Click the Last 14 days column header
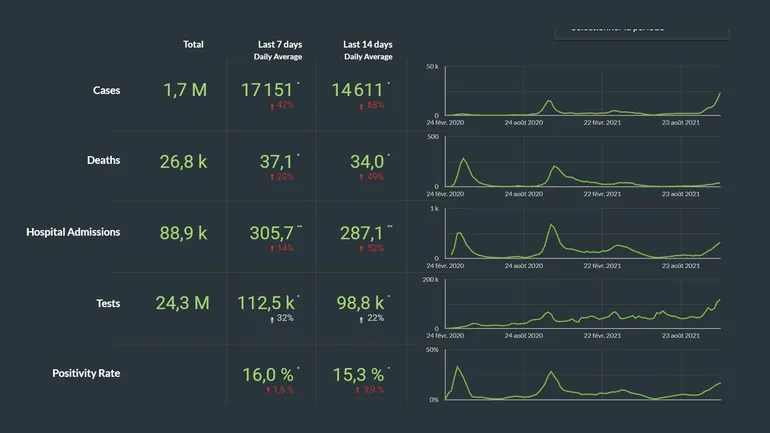This screenshot has width=770, height=433. pyautogui.click(x=367, y=45)
